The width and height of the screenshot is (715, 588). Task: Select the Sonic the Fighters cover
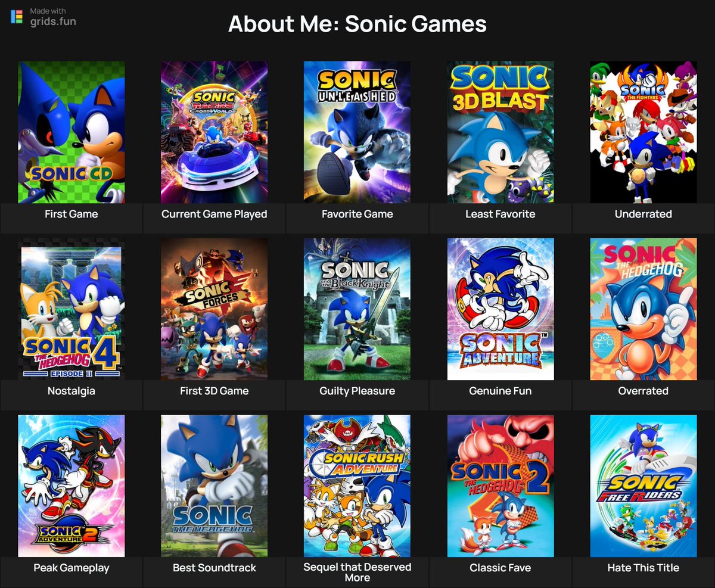click(643, 132)
